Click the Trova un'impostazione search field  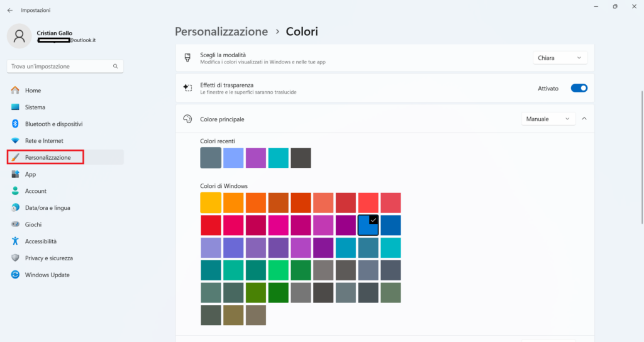point(60,66)
